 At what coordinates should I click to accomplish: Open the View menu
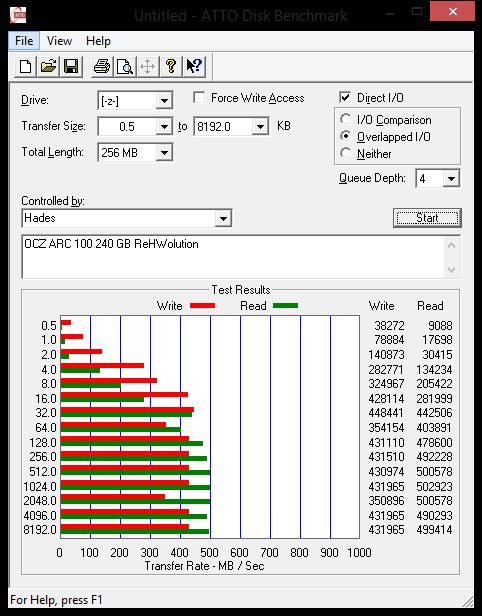59,41
